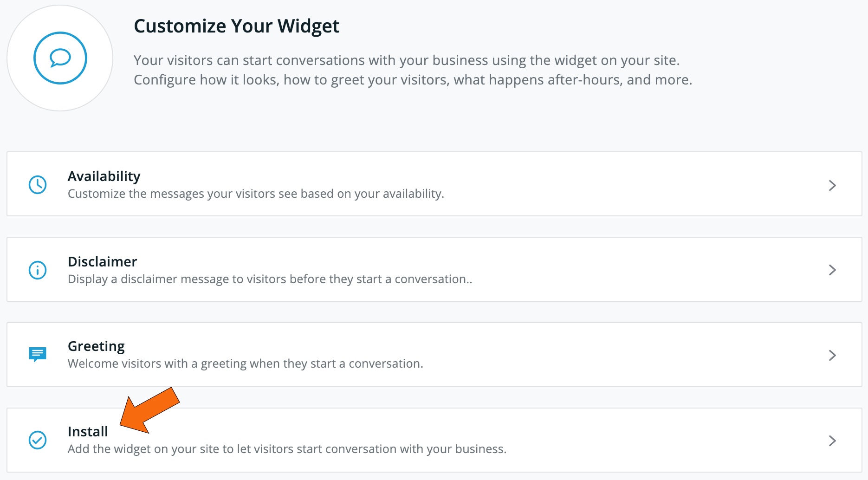Expand the Install row chevron
The width and height of the screenshot is (868, 480).
832,441
